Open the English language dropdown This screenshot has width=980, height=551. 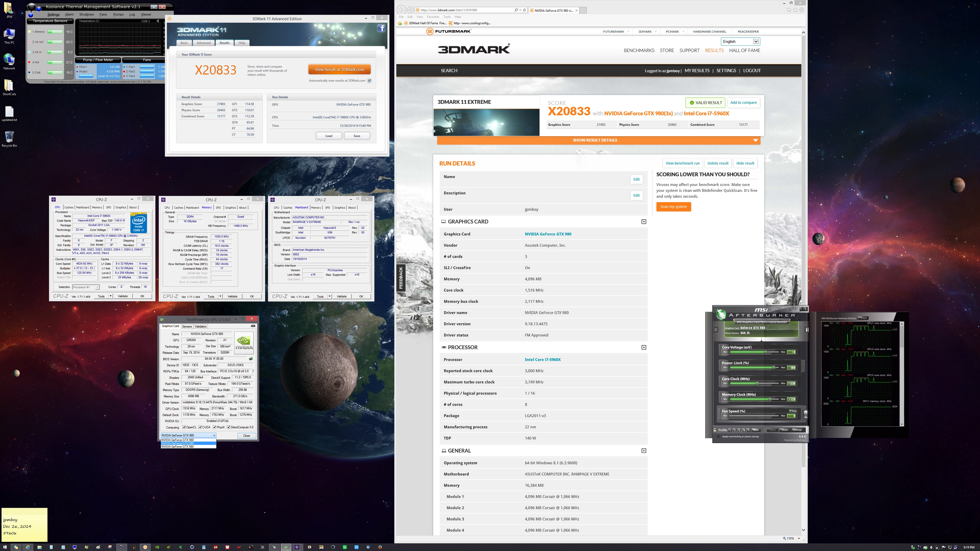pos(740,41)
